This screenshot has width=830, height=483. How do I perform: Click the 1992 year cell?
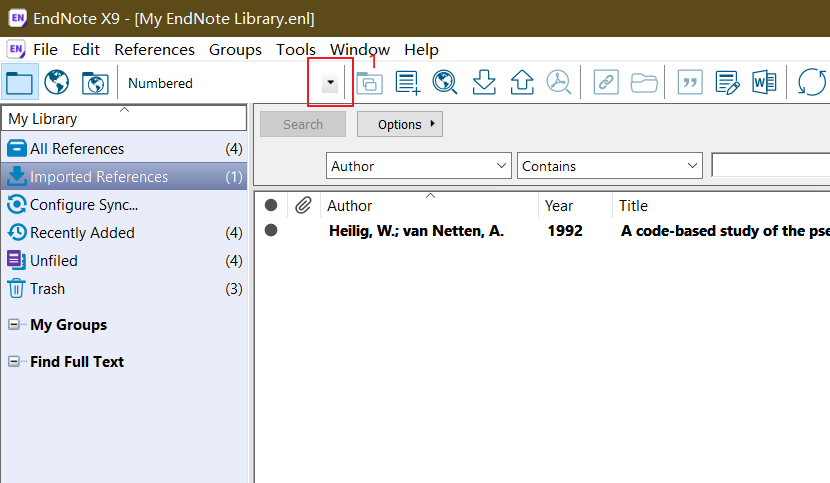(x=565, y=231)
